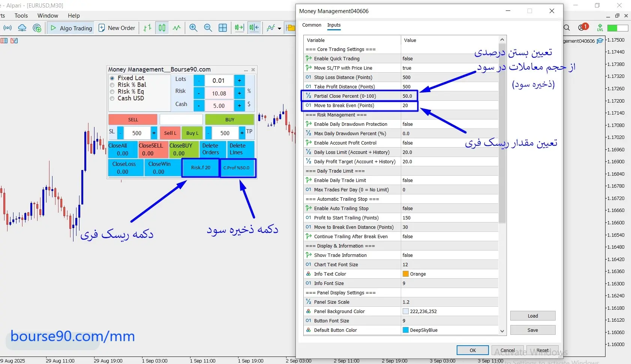Switch chart to candlesticks view icon
631x364 pixels.
(162, 28)
